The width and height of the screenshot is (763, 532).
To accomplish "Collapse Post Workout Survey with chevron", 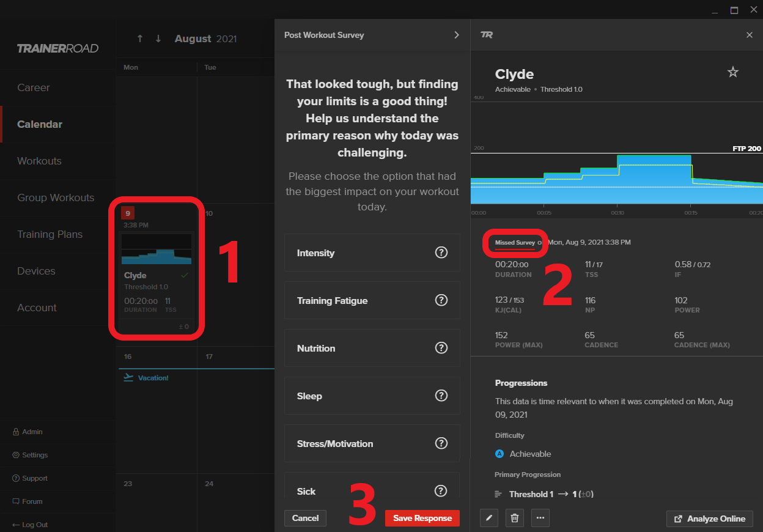I will [456, 35].
